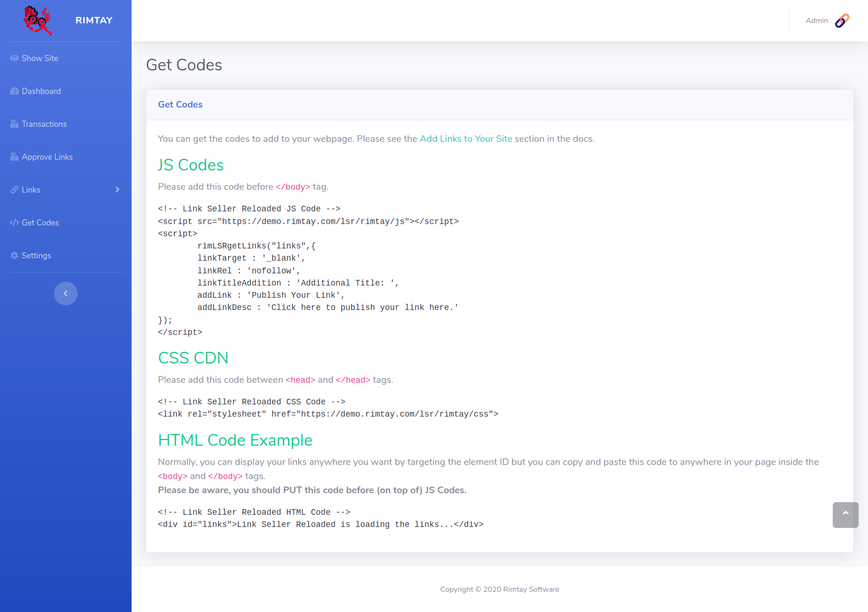Click the Transactions sidebar icon
The height and width of the screenshot is (612, 868).
pyautogui.click(x=15, y=124)
